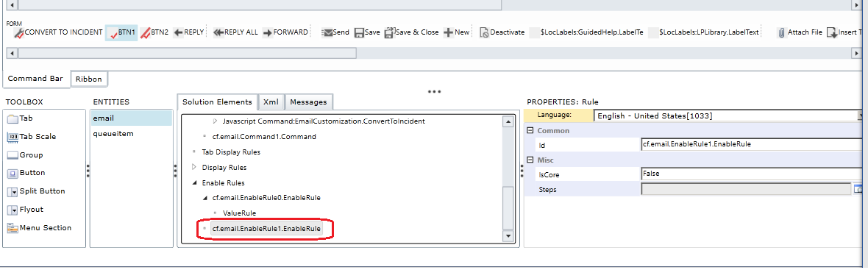Select the BTN2 ribbon button
This screenshot has height=270, width=868.
[154, 32]
